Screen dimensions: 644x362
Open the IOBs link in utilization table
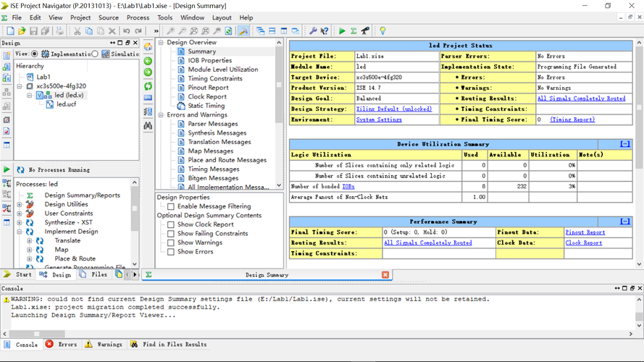(348, 186)
